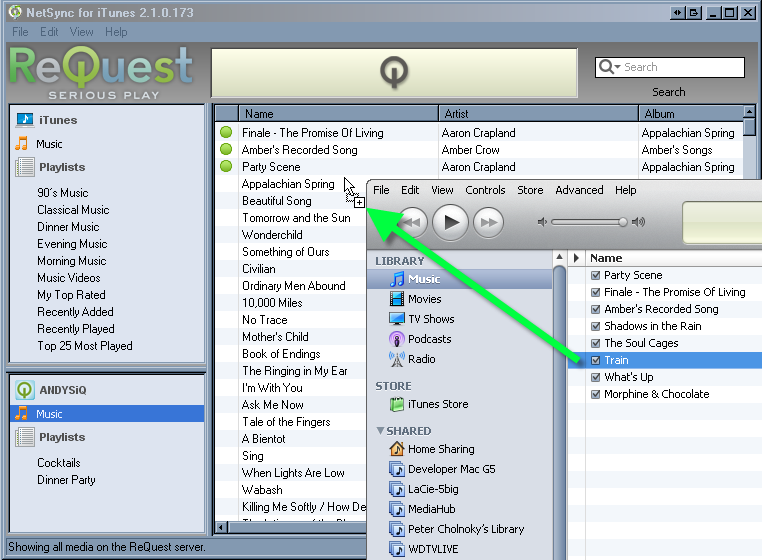
Task: Click the Home Sharing house icon
Action: pyautogui.click(x=397, y=448)
